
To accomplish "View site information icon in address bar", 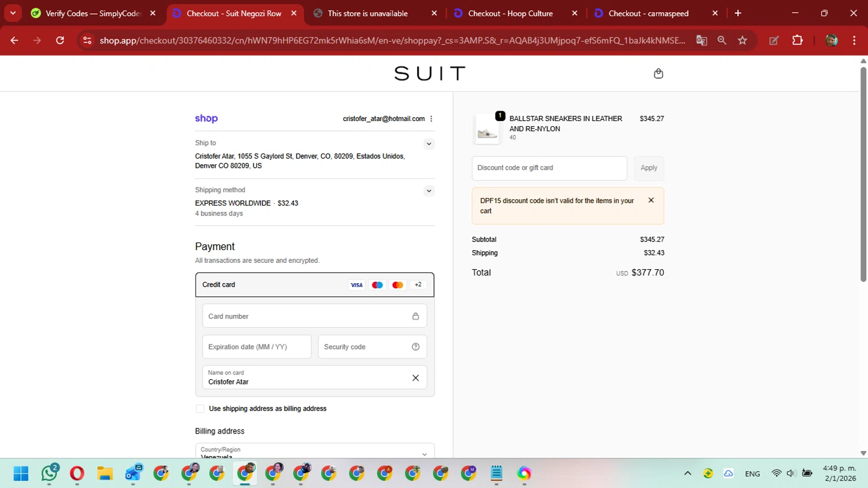I will point(87,40).
